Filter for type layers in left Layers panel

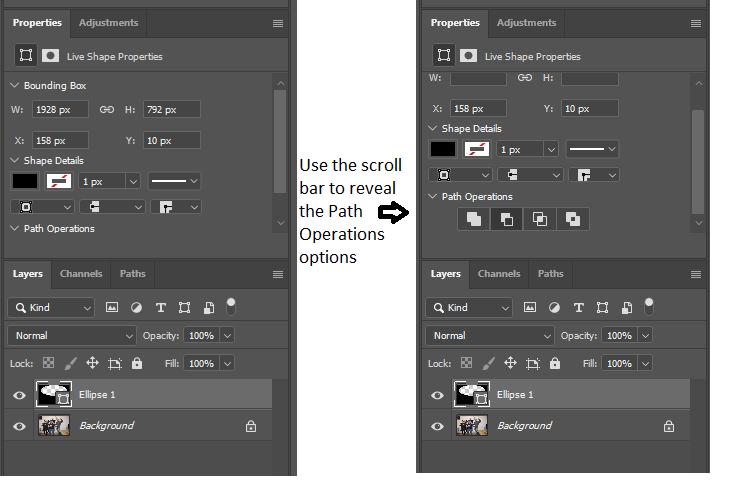[160, 308]
